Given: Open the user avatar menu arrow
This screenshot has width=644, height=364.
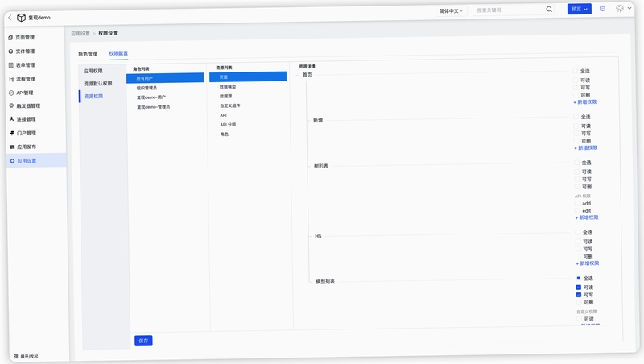Looking at the screenshot, I should click(x=630, y=8).
